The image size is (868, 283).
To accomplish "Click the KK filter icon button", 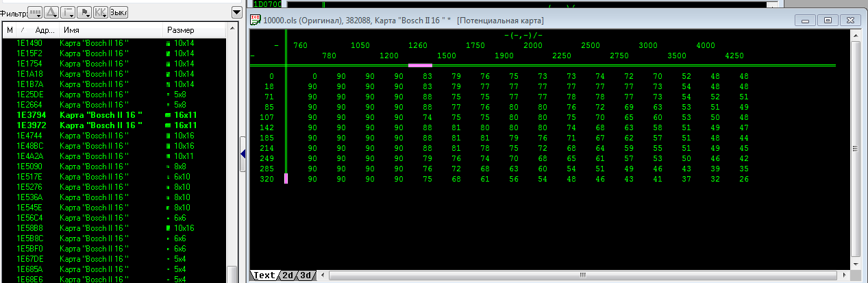I will pyautogui.click(x=100, y=13).
